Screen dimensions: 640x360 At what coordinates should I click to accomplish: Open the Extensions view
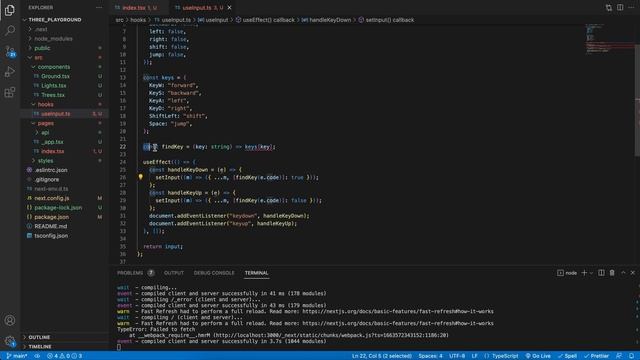(x=10, y=92)
